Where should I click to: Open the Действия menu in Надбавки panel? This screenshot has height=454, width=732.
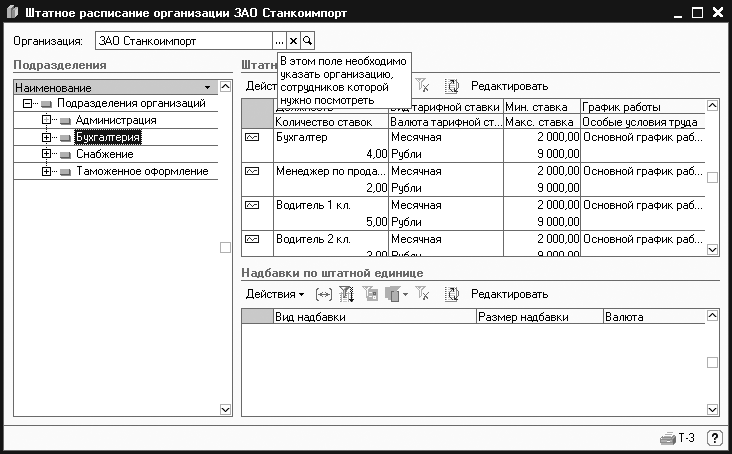[x=275, y=294]
